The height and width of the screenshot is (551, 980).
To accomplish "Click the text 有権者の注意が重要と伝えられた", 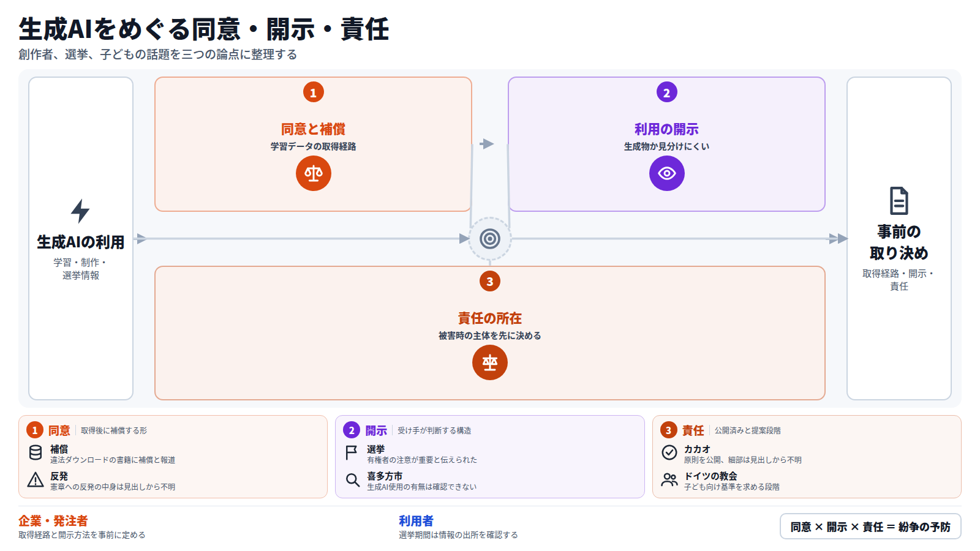I will pos(422,460).
